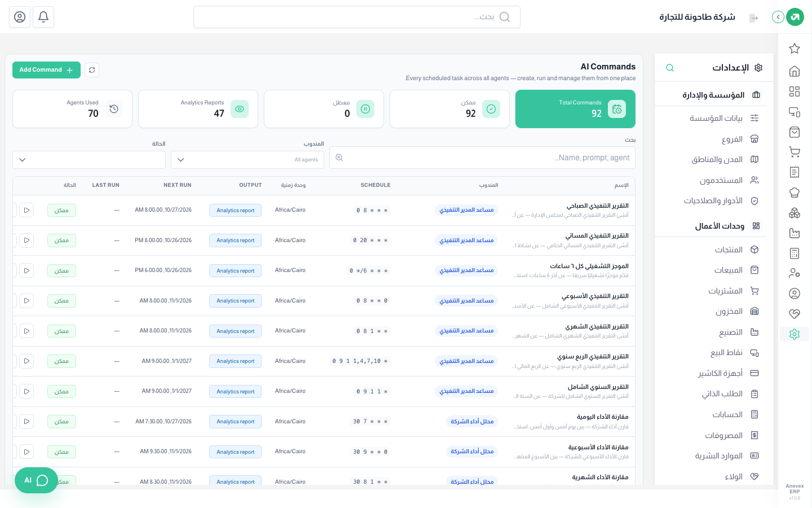Select the settings gear icon in sidebar rail

point(795,334)
